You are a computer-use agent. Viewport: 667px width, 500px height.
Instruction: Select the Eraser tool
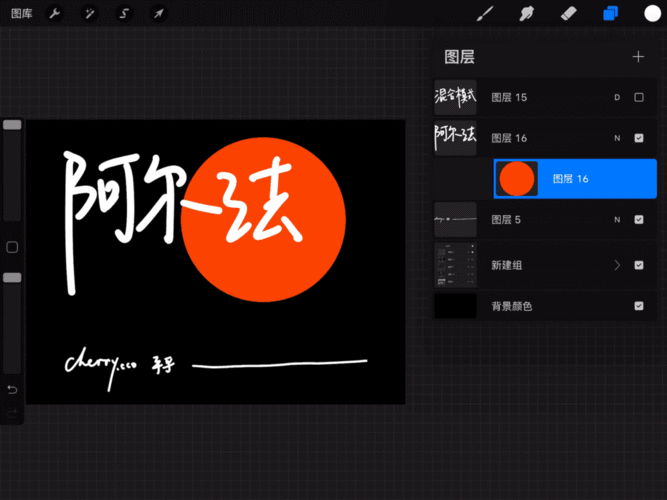click(x=569, y=14)
